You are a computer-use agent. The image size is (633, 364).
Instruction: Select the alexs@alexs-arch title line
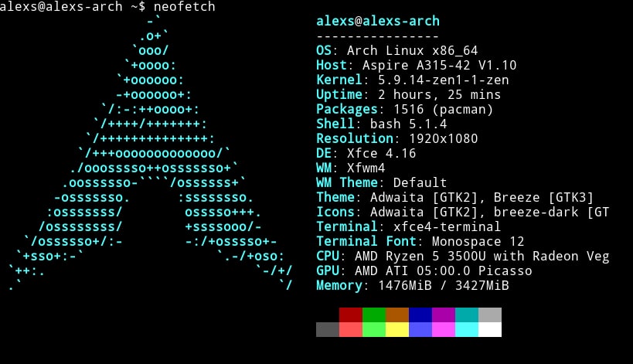[377, 21]
